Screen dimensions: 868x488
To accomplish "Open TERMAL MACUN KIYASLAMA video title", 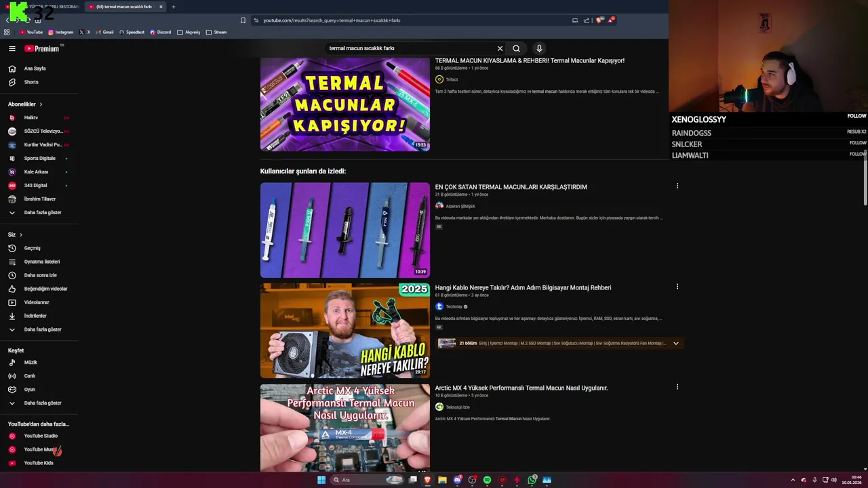I will pyautogui.click(x=530, y=61).
